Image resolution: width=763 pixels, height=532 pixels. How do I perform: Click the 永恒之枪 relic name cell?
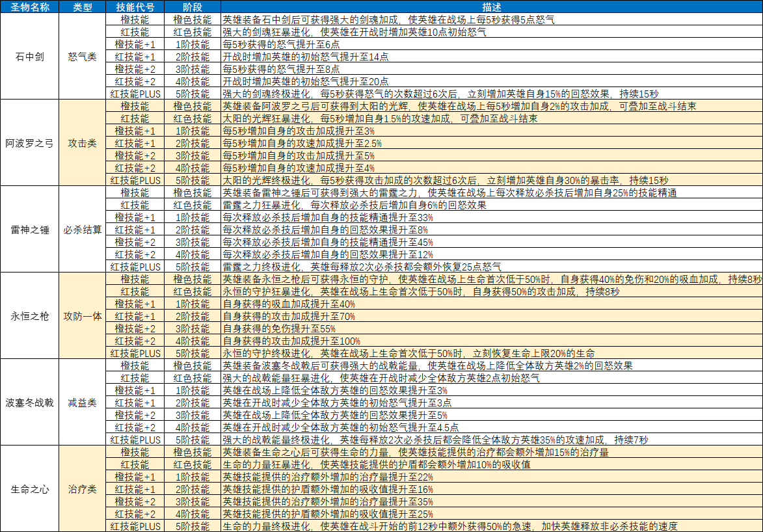coord(29,316)
